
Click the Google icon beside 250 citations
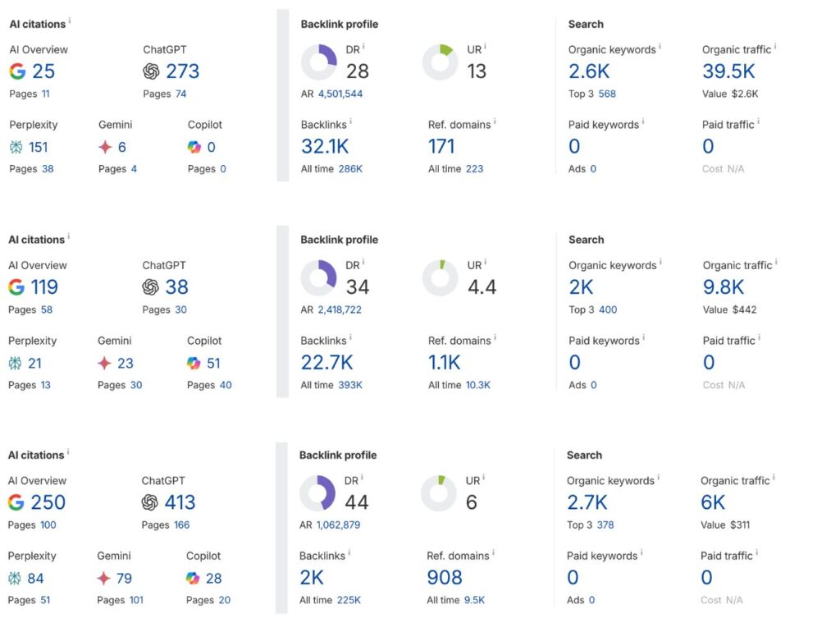point(16,502)
